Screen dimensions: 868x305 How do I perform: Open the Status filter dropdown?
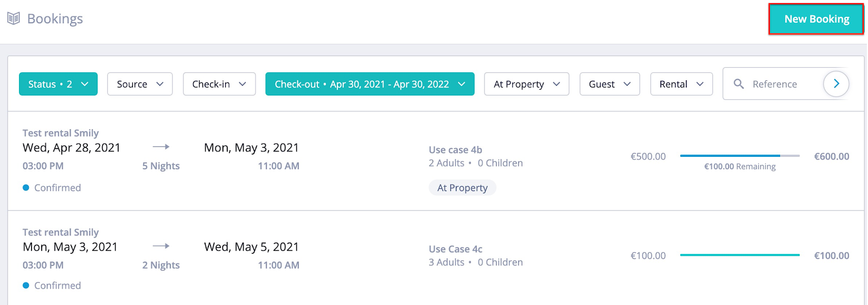[58, 84]
